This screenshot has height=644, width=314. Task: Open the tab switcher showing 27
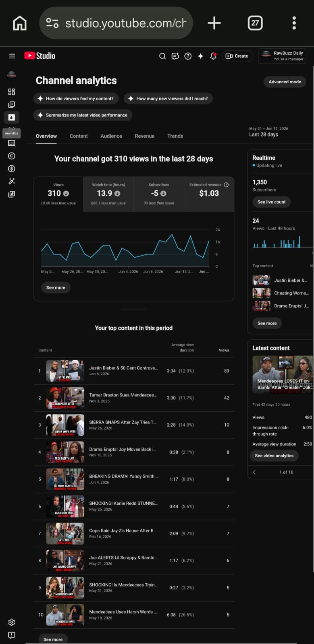tap(255, 23)
